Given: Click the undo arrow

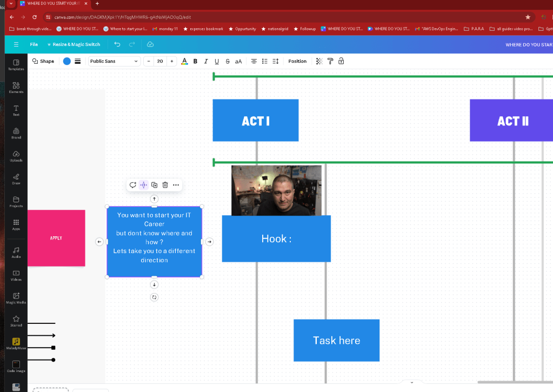Looking at the screenshot, I should click(117, 44).
